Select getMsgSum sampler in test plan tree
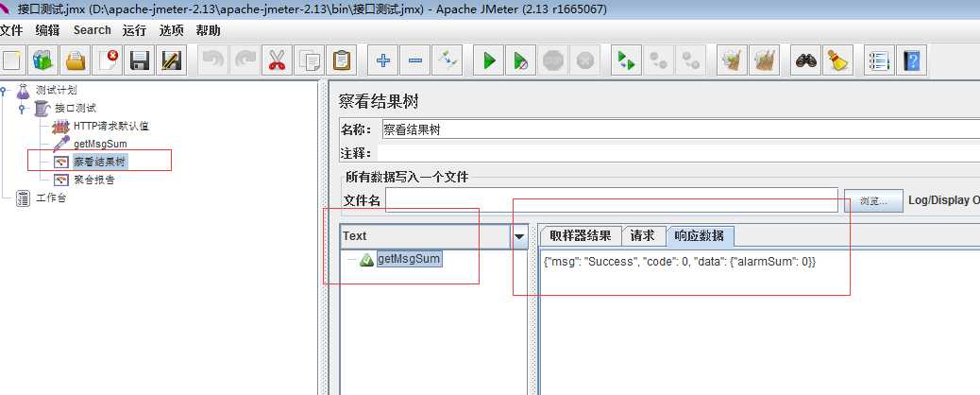Viewport: 980px width, 395px height. (x=100, y=144)
